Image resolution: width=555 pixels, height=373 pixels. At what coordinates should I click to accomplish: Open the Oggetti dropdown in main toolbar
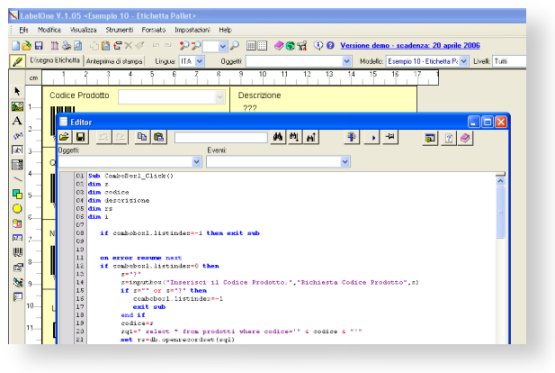pyautogui.click(x=347, y=61)
